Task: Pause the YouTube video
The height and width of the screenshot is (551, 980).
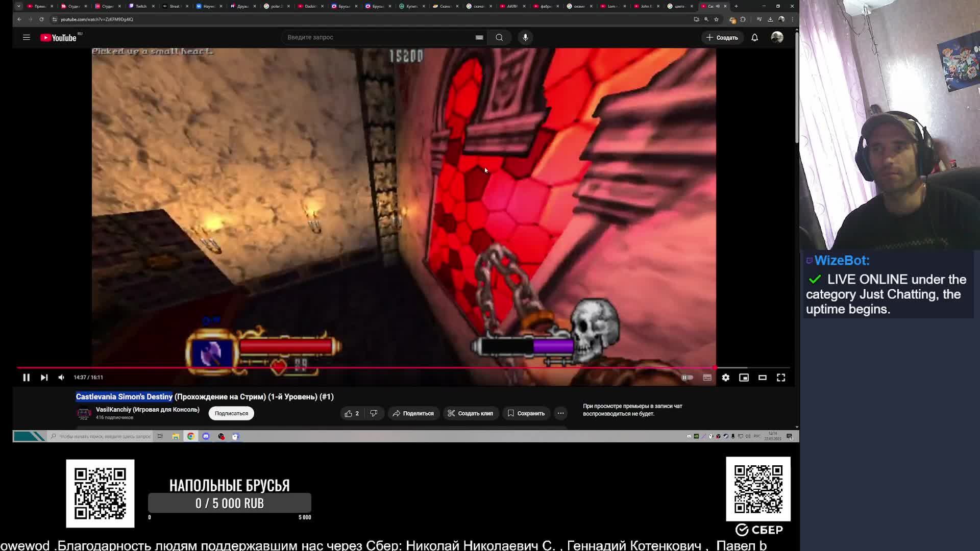Action: (x=26, y=378)
